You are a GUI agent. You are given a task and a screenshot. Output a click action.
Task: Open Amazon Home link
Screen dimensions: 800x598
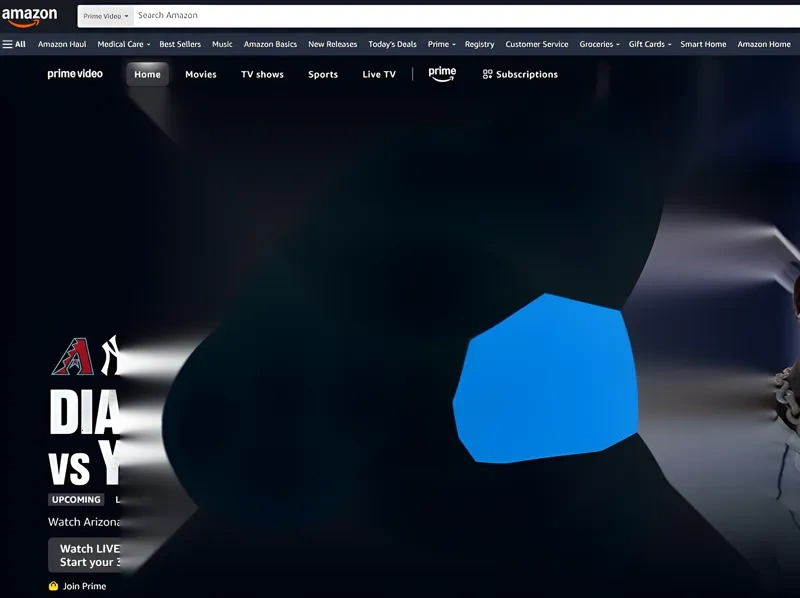point(764,44)
